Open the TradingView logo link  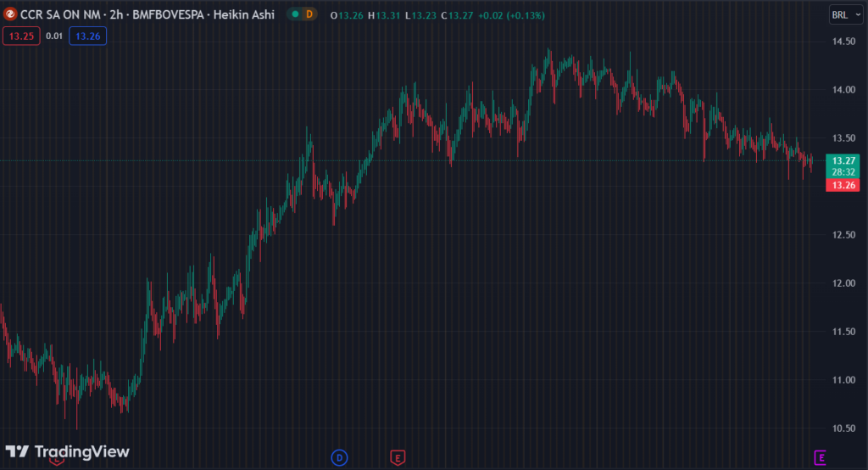click(x=68, y=451)
